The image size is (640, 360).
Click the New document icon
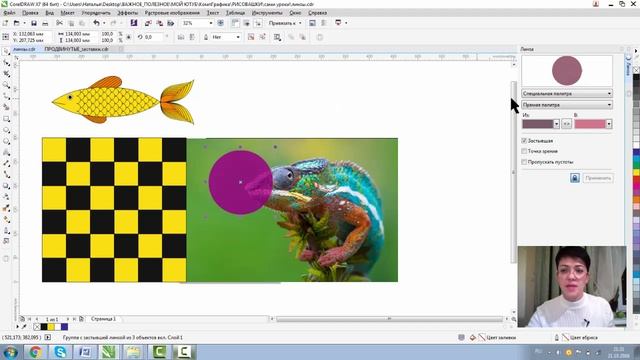click(6, 23)
